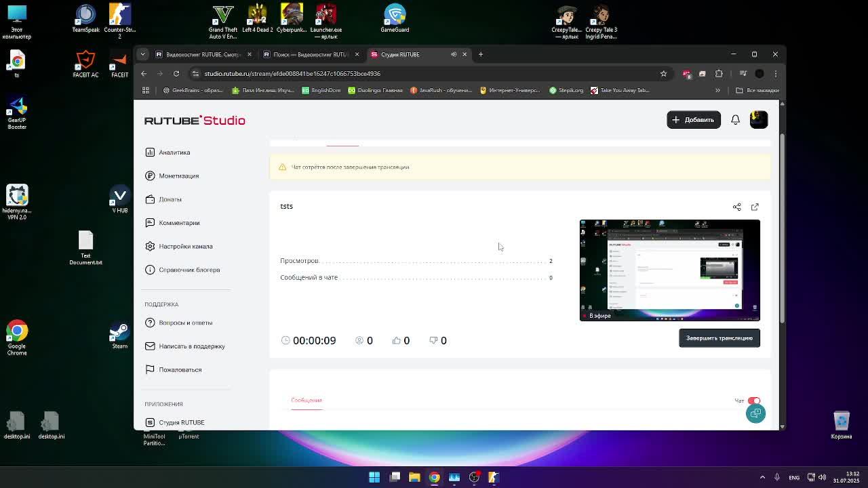Screen dimensions: 868x488
Task: Open Duolingo bookmark
Action: tap(375, 90)
